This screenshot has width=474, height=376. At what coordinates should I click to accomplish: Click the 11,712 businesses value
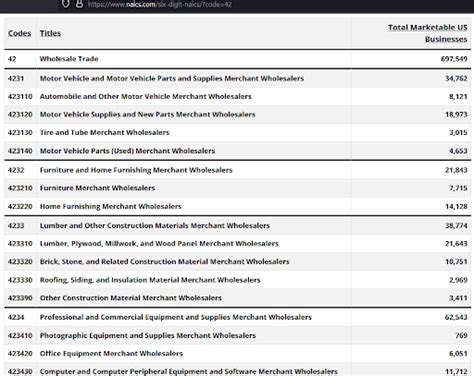[x=456, y=372]
